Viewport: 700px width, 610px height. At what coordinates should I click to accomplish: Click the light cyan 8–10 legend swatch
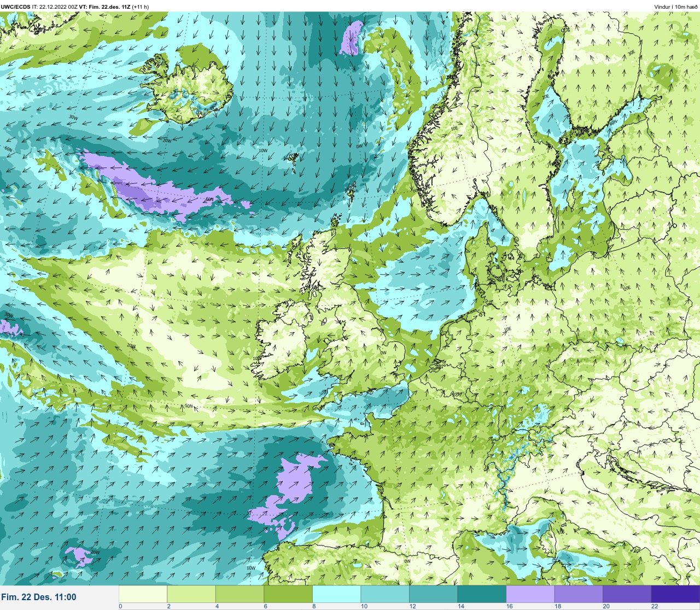tap(336, 594)
